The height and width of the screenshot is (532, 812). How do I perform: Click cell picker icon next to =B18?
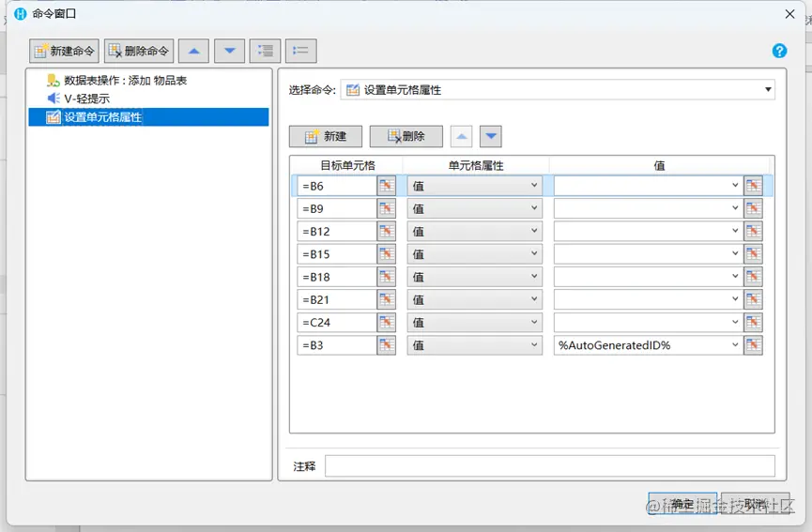(x=387, y=277)
